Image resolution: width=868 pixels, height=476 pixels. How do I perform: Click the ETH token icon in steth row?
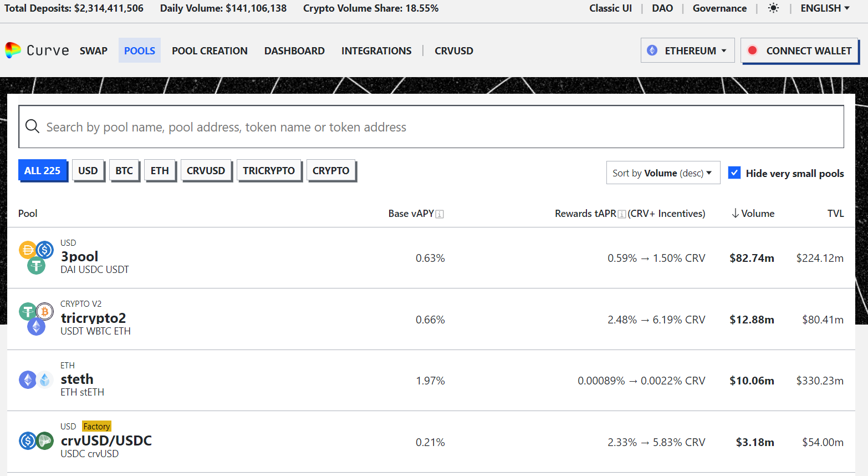point(28,380)
